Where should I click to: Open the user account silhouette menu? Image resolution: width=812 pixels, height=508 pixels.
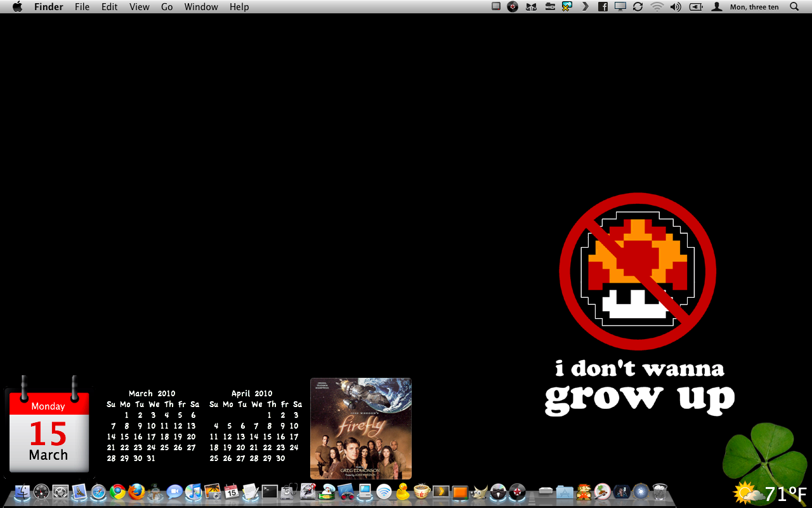pos(717,7)
